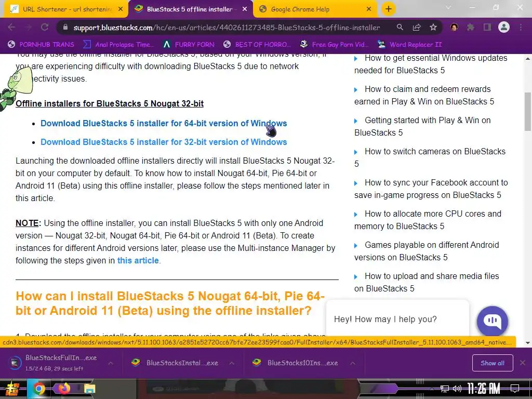The height and width of the screenshot is (399, 532).
Task: Open the tab search chevron in the title bar
Action: tap(448, 7)
